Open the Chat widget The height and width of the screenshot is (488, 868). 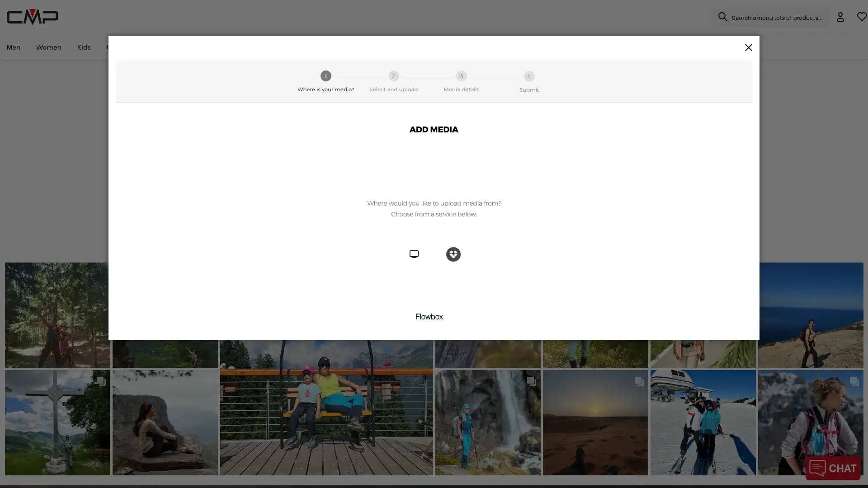pyautogui.click(x=833, y=468)
